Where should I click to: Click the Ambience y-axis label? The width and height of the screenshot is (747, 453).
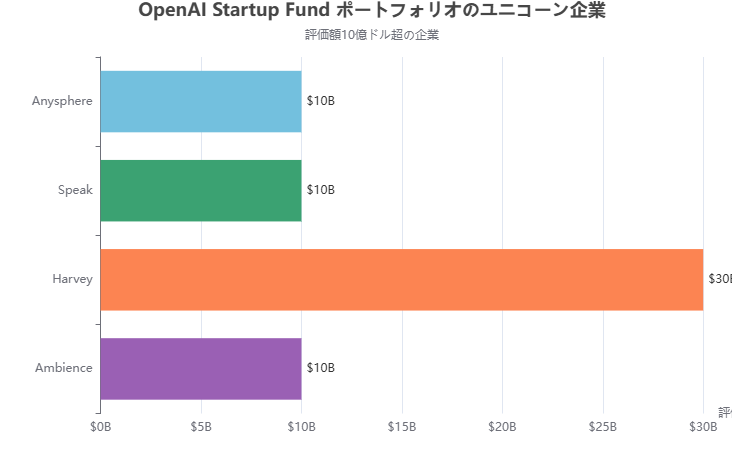(x=63, y=368)
